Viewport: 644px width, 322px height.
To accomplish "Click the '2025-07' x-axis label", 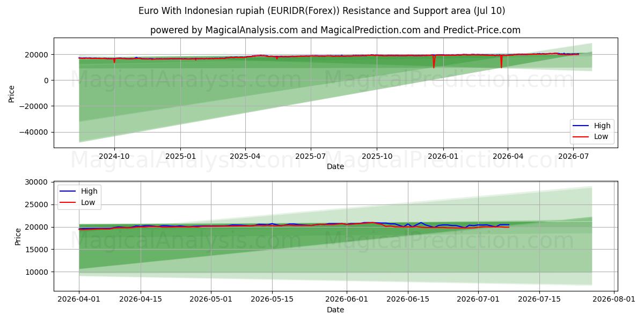I will [311, 156].
